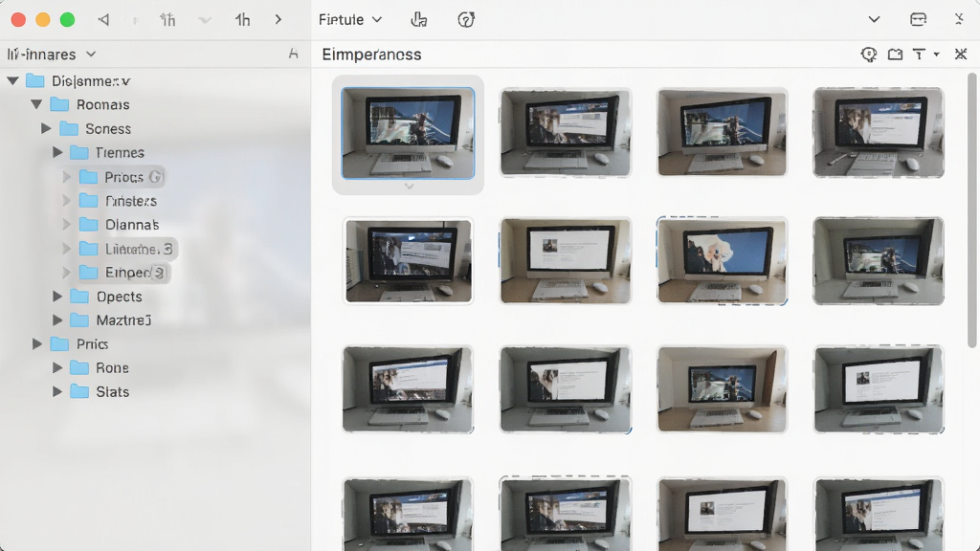Screen dimensions: 980x551
Task: Select the last thumbnail in the top row
Action: (x=879, y=132)
